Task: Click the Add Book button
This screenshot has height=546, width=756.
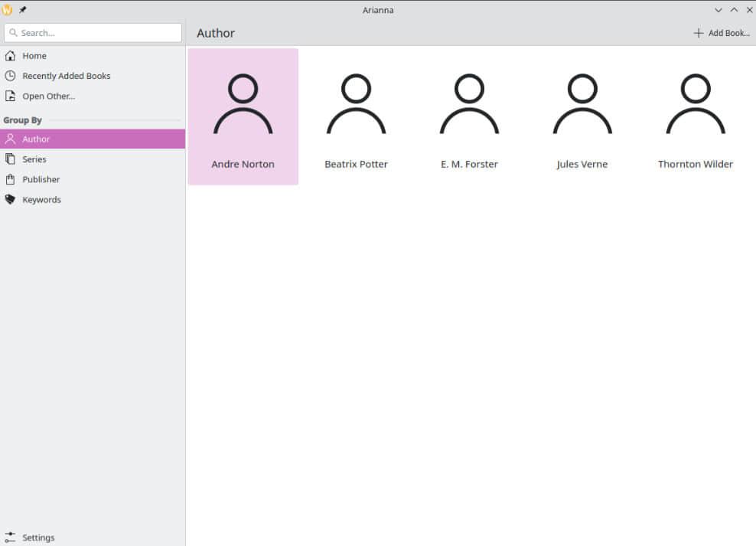Action: click(x=722, y=33)
